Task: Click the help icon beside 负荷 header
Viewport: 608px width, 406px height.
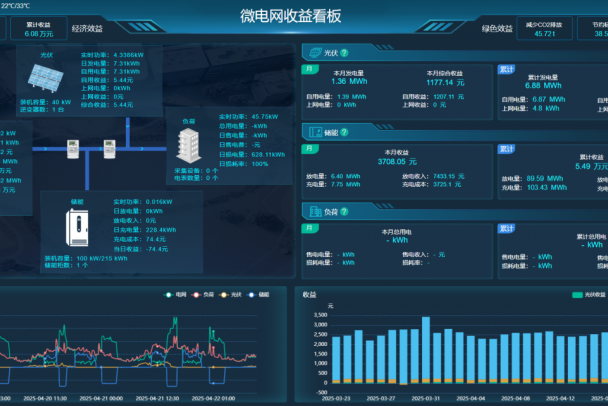Action: (x=346, y=211)
